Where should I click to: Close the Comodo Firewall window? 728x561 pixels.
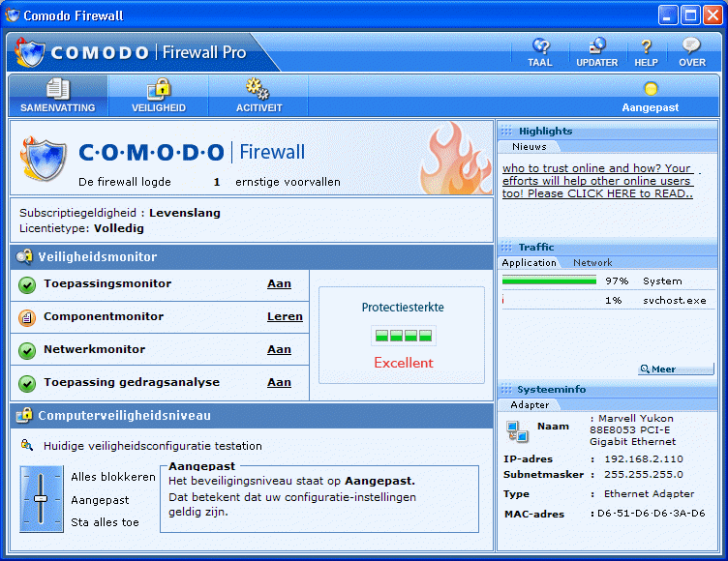click(x=713, y=15)
